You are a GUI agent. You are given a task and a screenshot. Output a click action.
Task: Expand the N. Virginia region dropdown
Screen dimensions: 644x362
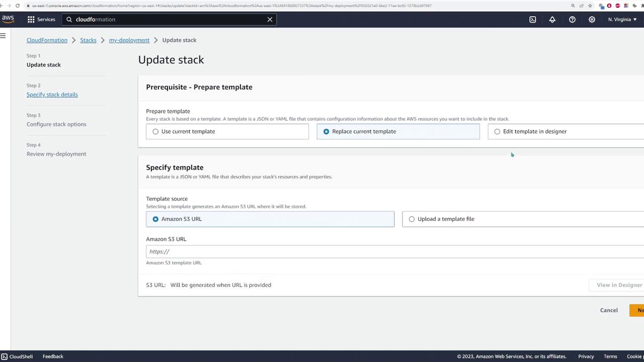[x=622, y=19]
